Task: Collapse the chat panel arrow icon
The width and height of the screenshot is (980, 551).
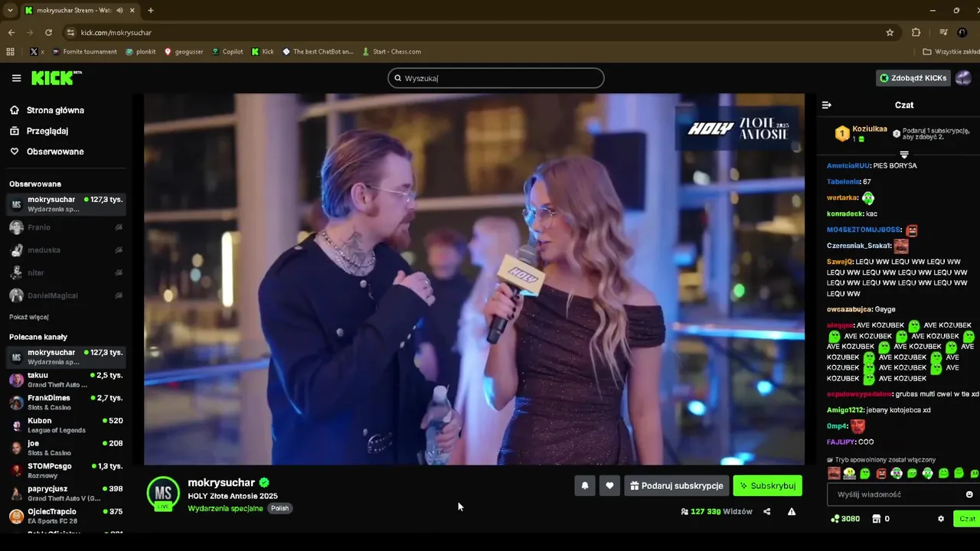Action: (x=827, y=105)
